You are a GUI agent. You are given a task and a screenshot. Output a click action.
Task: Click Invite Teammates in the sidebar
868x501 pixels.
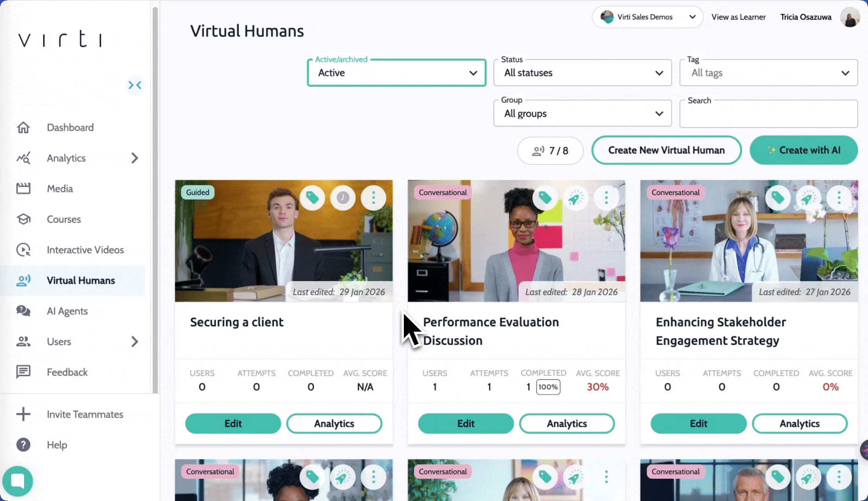(x=85, y=414)
